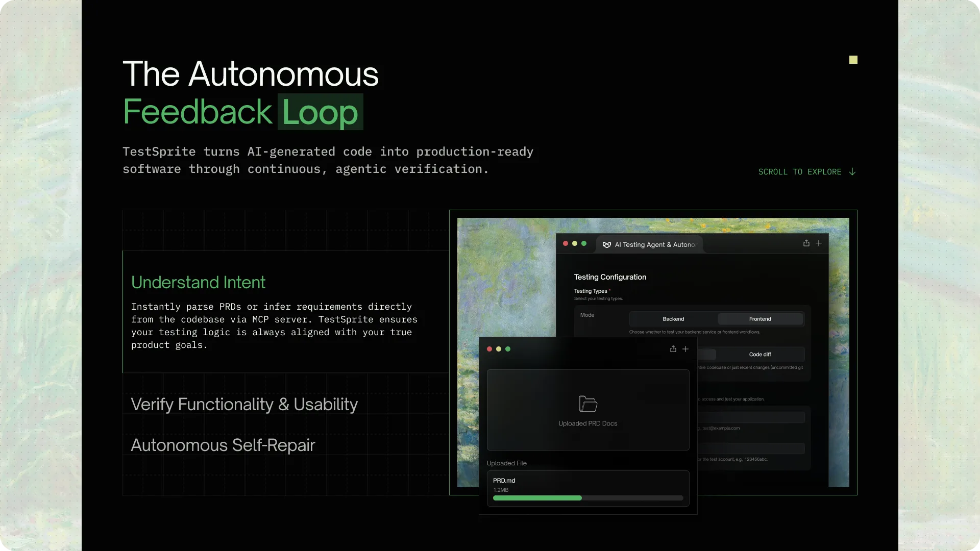Click the plus icon in the PRD upload window
Viewport: 980px width, 551px height.
point(685,349)
